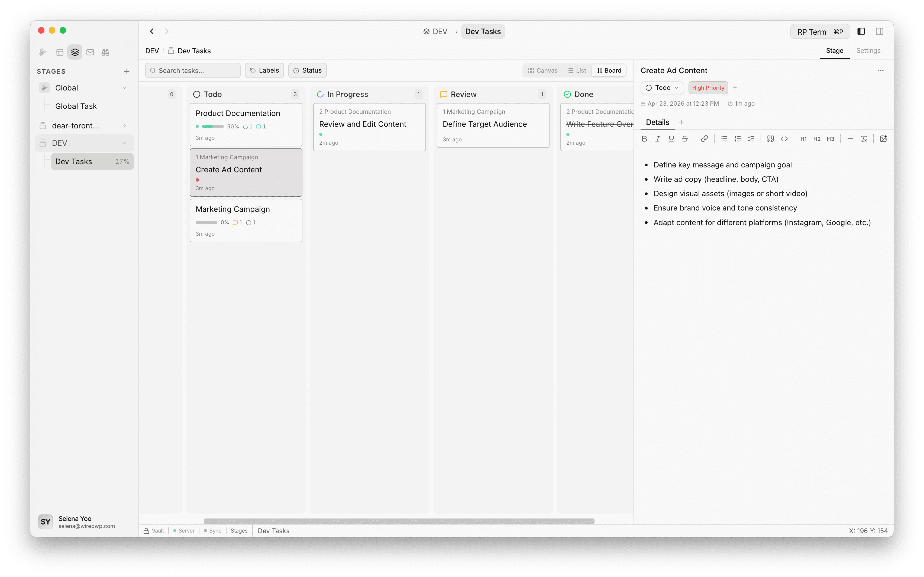
Task: Toggle the right sidebar panel
Action: [x=879, y=32]
